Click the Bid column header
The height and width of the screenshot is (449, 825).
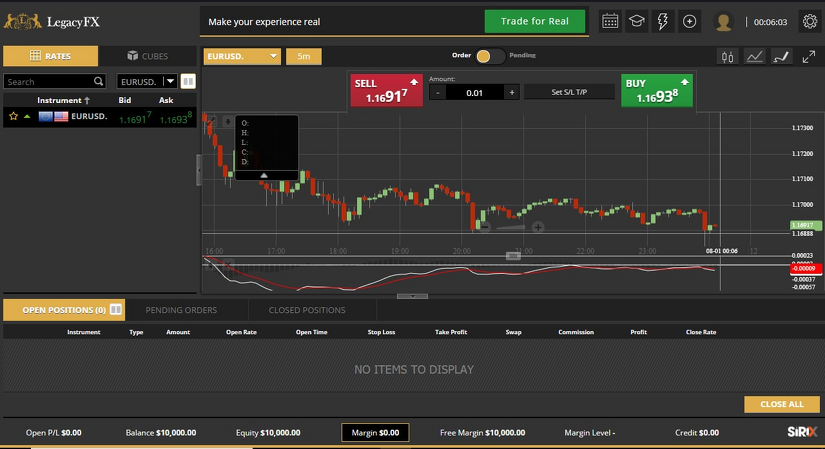tap(125, 100)
